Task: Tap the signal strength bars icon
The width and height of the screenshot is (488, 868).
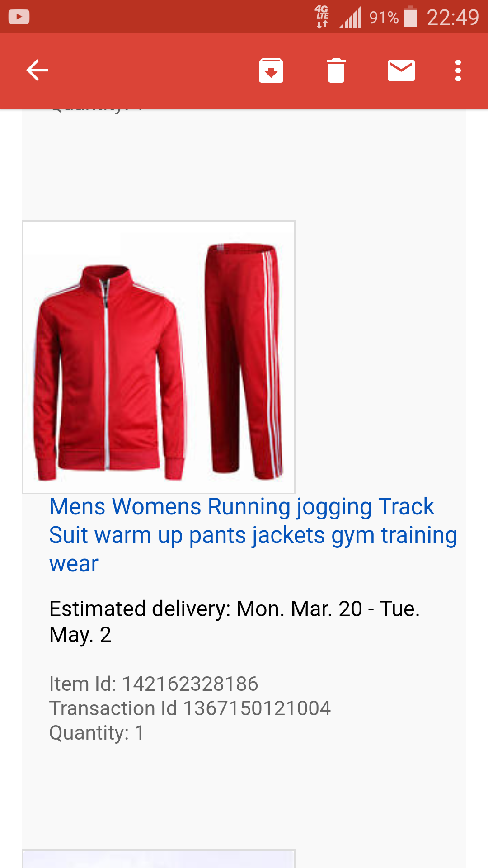Action: tap(351, 17)
